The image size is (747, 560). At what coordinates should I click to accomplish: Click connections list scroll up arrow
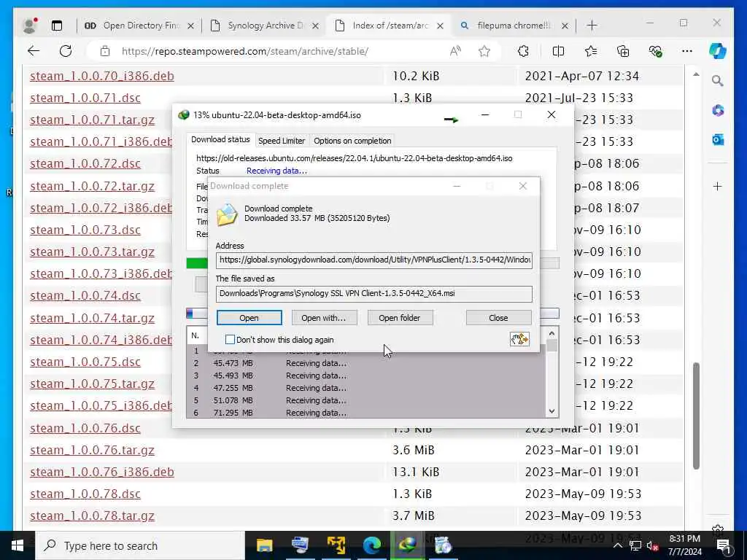tap(551, 334)
